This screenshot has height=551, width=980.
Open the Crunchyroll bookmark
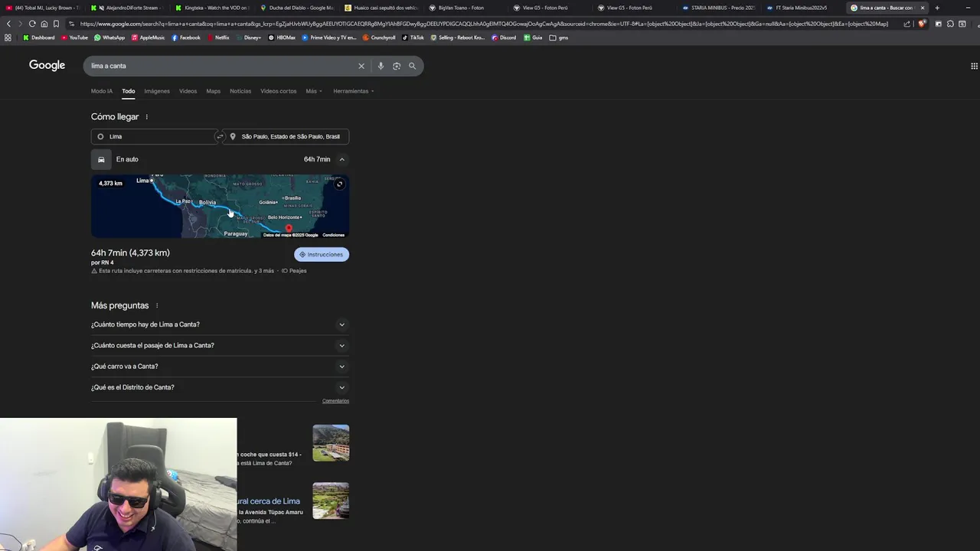(x=379, y=37)
